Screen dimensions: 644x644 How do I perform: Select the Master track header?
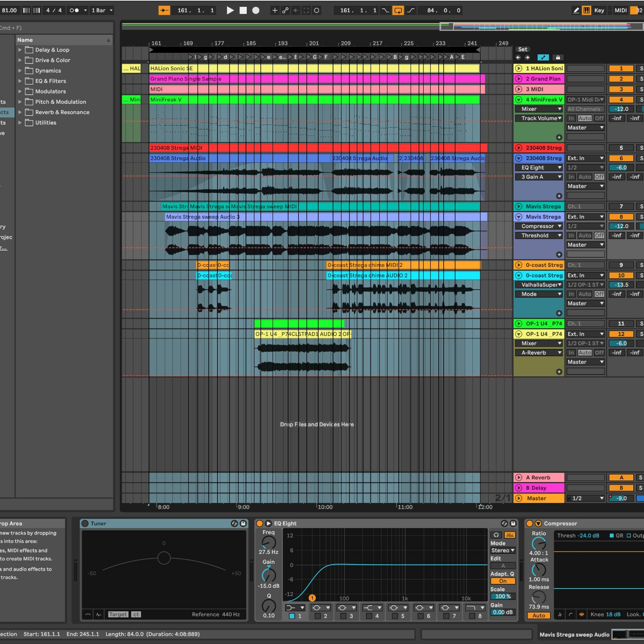[539, 498]
